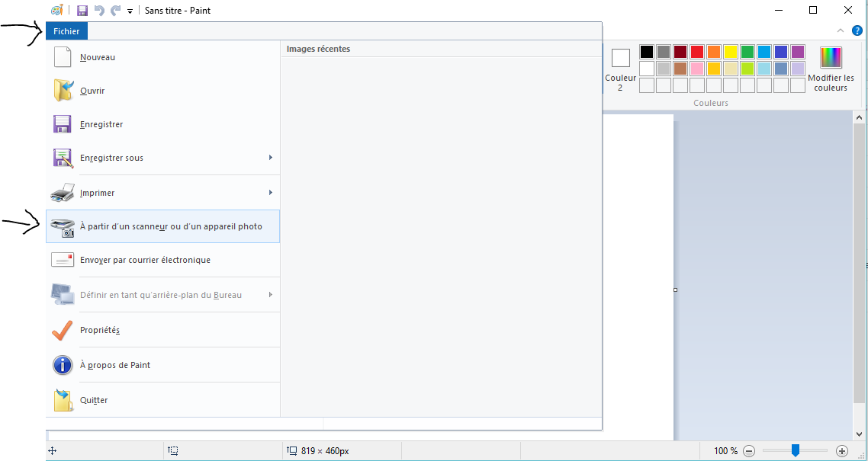Pick the black color swatch
Viewport: 868px width, 461px height.
click(647, 52)
